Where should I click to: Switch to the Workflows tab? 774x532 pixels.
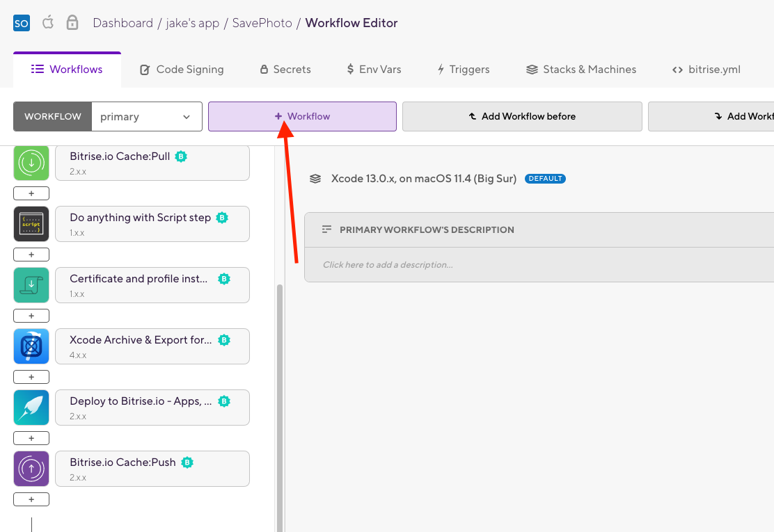67,70
